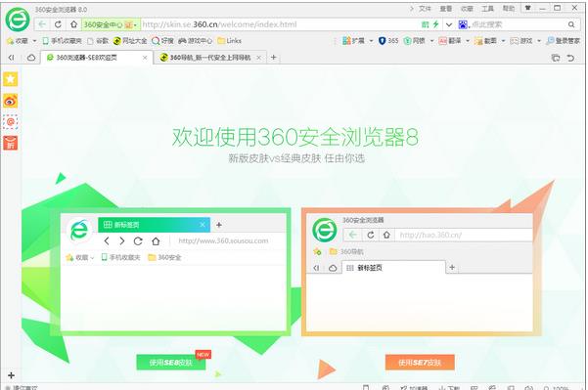
Task: Open the 文件 menu
Action: 425,9
